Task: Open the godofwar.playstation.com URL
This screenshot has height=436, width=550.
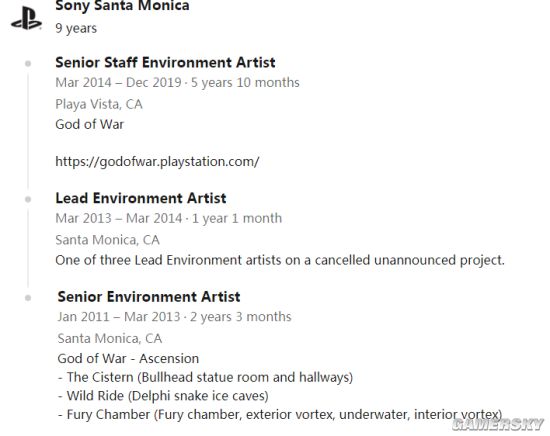Action: pos(157,162)
